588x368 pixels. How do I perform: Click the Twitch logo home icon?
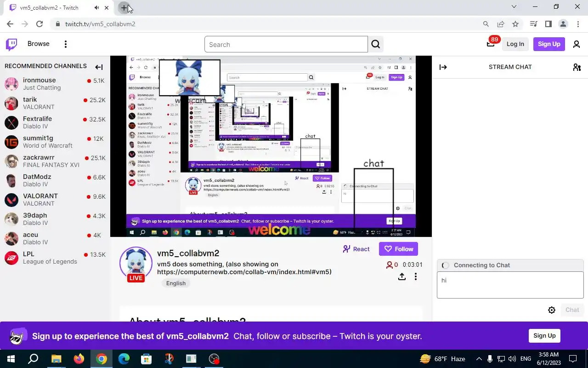(11, 44)
